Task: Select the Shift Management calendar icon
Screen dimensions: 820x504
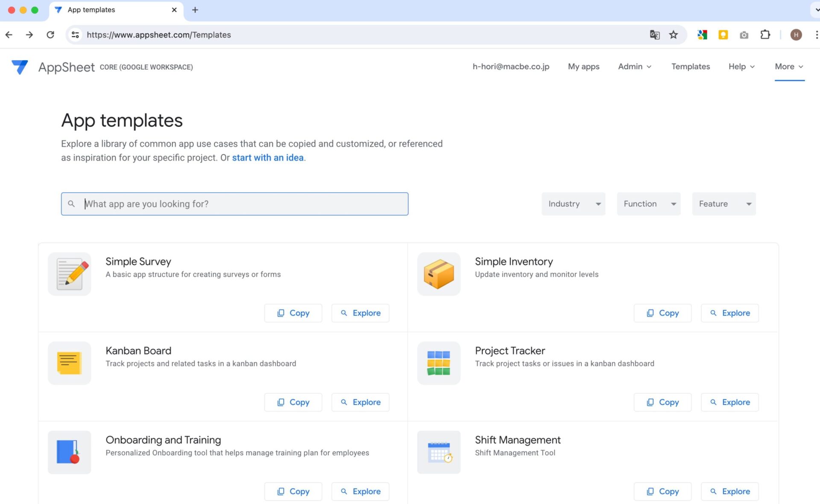Action: (439, 452)
